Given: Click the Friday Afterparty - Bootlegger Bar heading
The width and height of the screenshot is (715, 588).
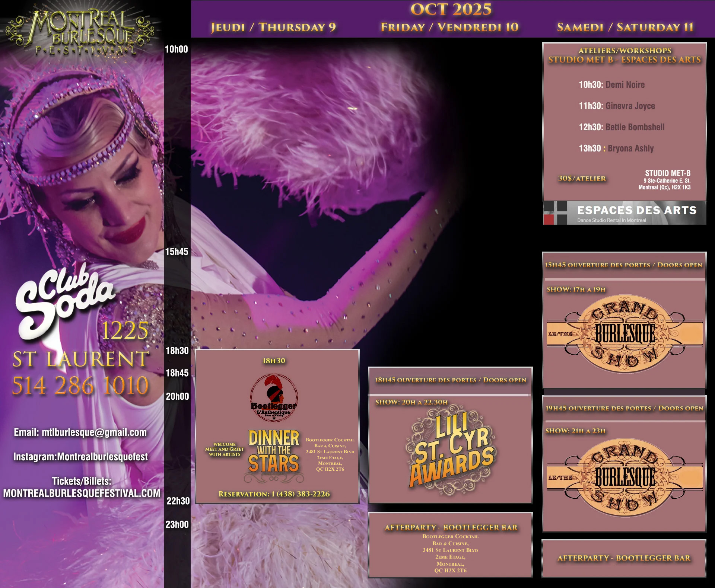Looking at the screenshot, I should [451, 528].
